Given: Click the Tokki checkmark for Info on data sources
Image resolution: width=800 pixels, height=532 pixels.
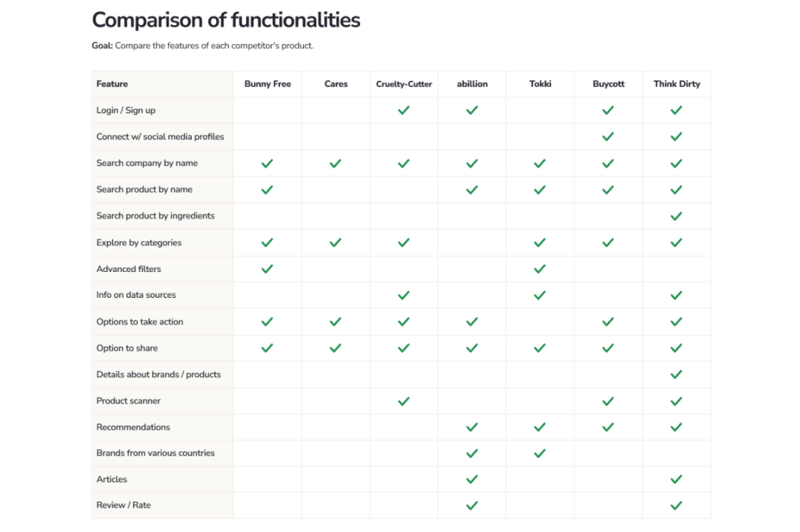Looking at the screenshot, I should 539,295.
